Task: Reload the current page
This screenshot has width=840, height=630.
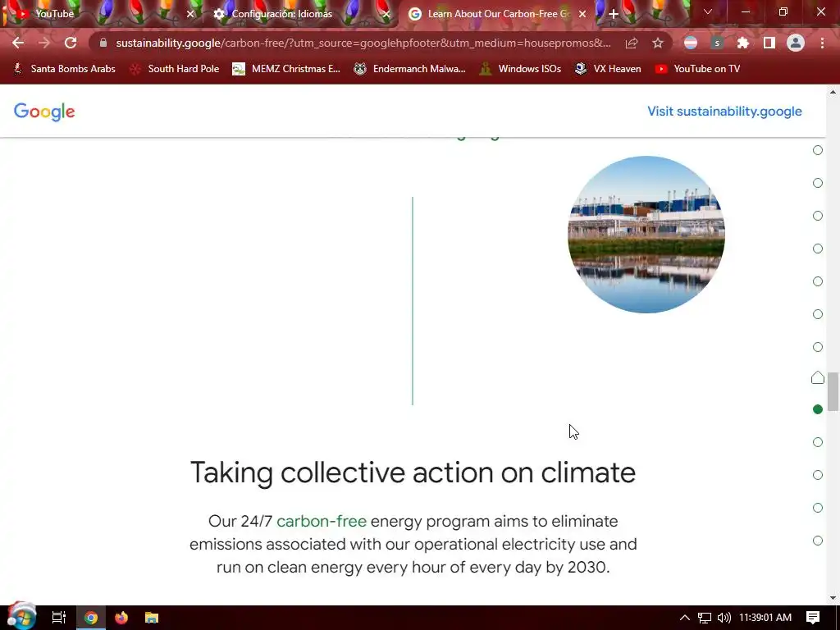Action: pos(71,43)
